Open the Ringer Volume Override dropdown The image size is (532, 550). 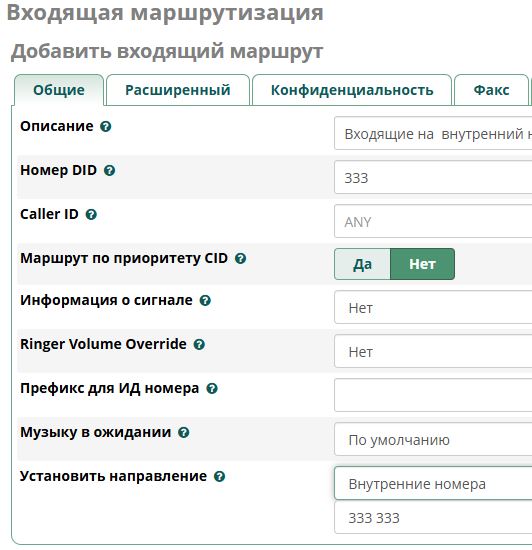[433, 351]
